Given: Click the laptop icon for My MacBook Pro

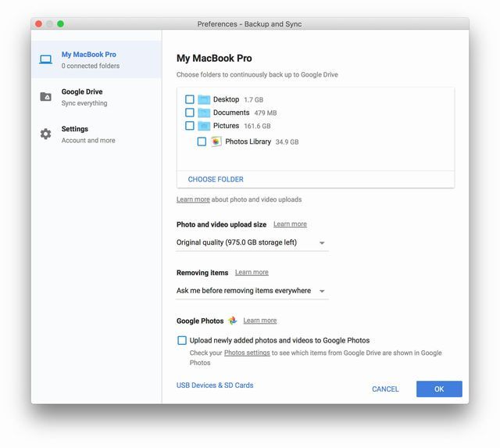Looking at the screenshot, I should click(x=46, y=59).
